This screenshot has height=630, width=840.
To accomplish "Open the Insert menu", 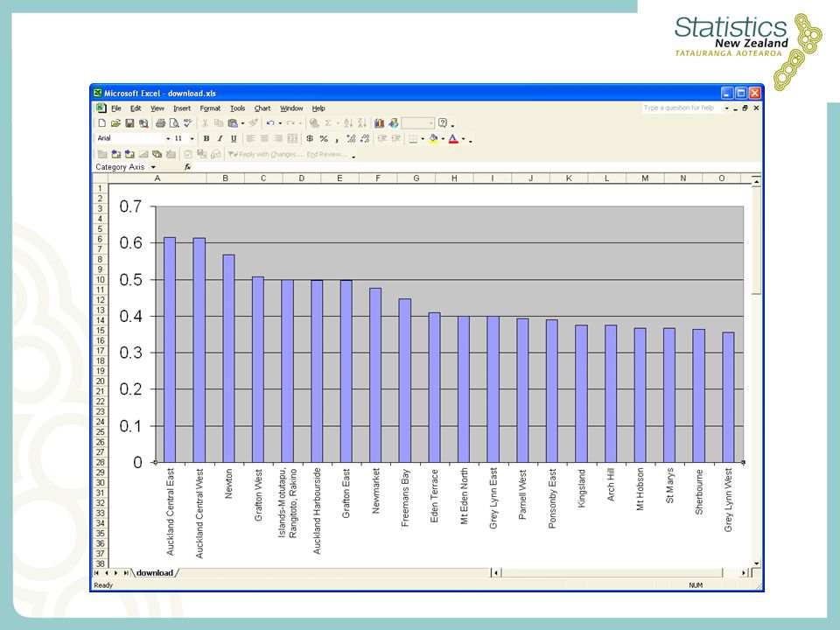I will point(182,108).
